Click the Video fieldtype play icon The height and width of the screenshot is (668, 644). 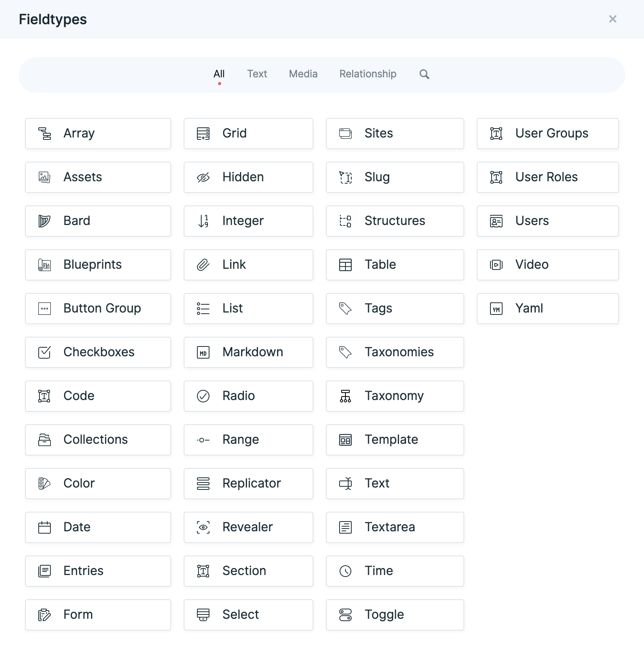pyautogui.click(x=496, y=264)
